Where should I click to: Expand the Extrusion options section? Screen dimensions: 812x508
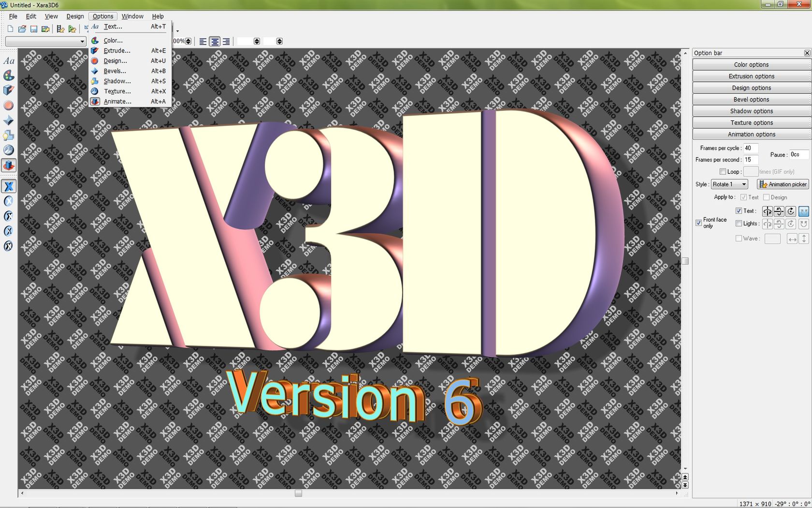tap(752, 76)
